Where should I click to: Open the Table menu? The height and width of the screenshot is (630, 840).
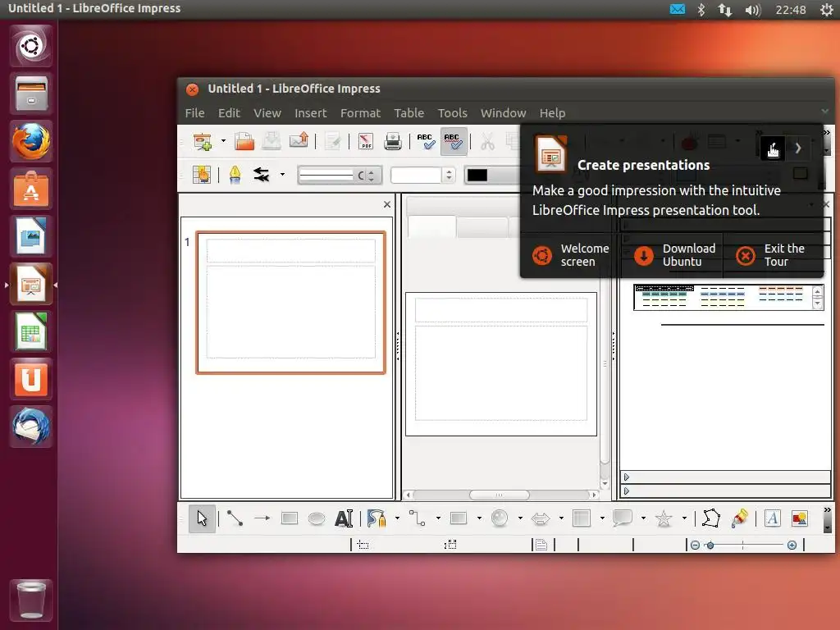click(409, 113)
